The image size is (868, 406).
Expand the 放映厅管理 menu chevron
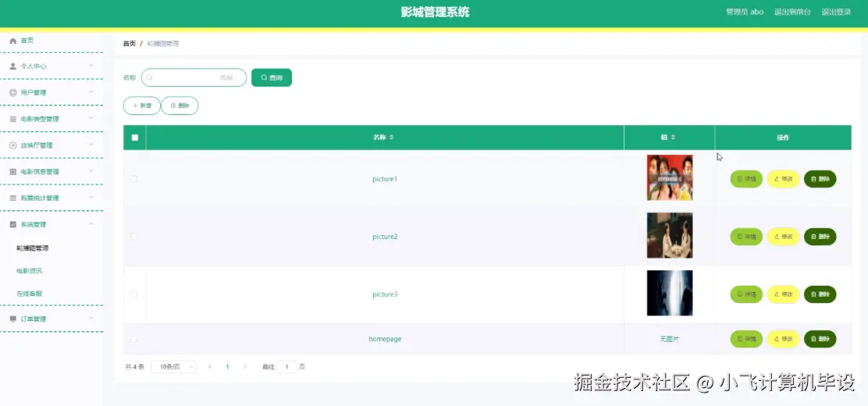click(x=91, y=144)
